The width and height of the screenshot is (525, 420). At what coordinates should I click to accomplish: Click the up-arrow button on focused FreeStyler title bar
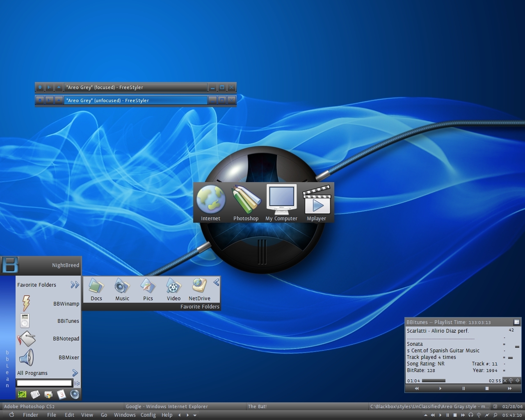pyautogui.click(x=59, y=87)
